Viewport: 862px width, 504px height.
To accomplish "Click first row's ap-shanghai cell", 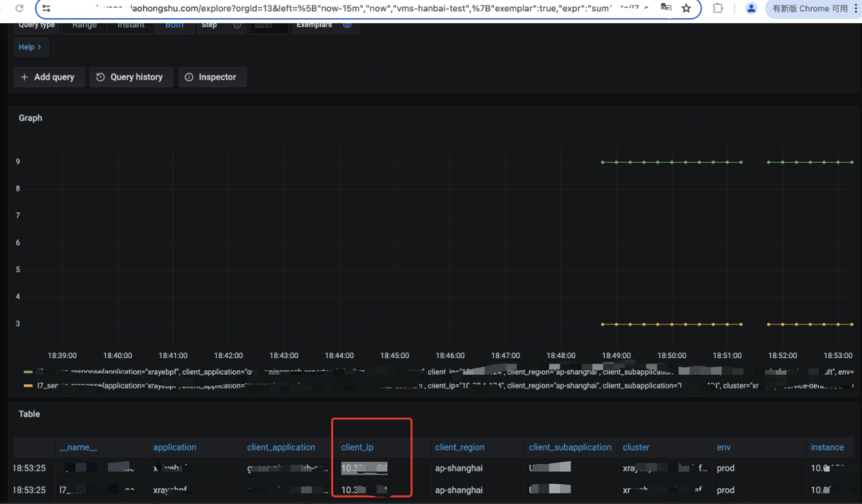I will [x=458, y=468].
